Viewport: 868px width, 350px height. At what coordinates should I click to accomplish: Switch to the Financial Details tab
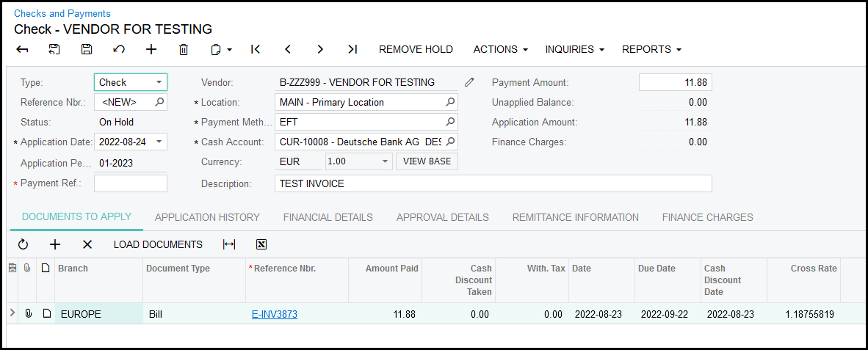click(328, 217)
